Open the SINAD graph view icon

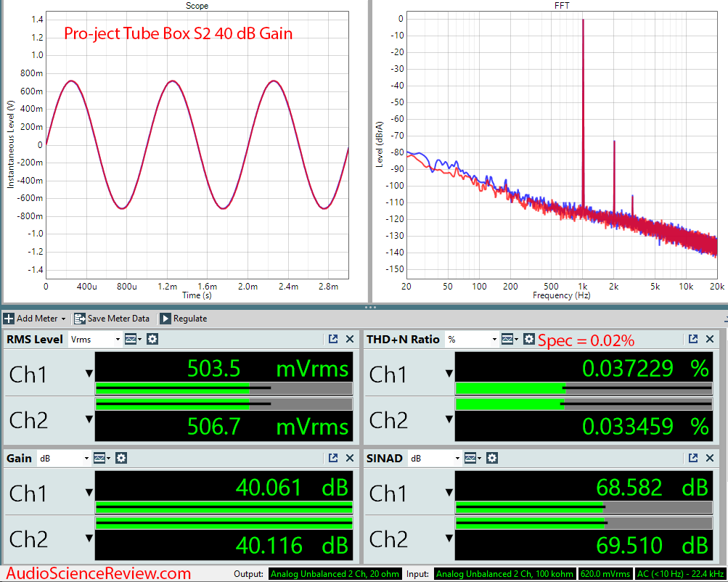(472, 458)
